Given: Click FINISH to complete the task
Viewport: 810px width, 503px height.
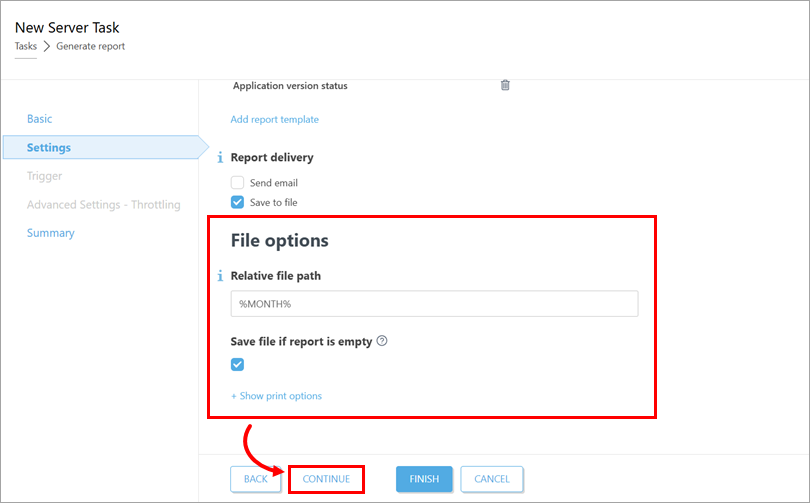Looking at the screenshot, I should click(424, 479).
